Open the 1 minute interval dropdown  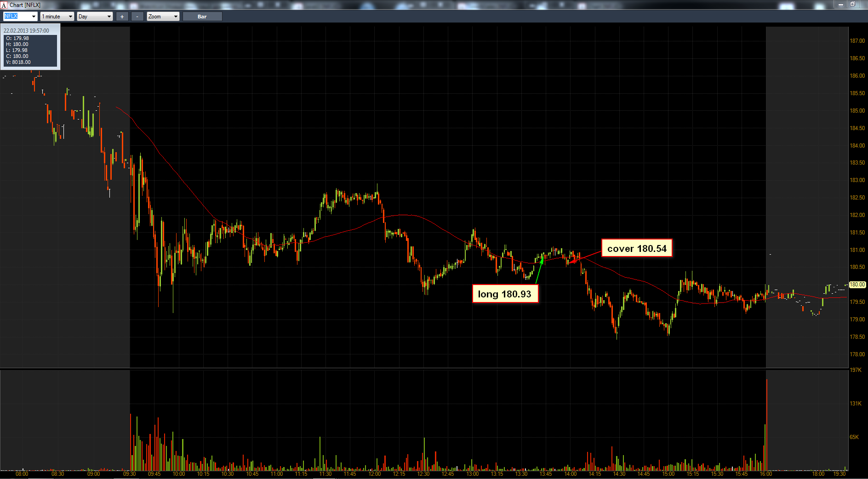tap(57, 17)
